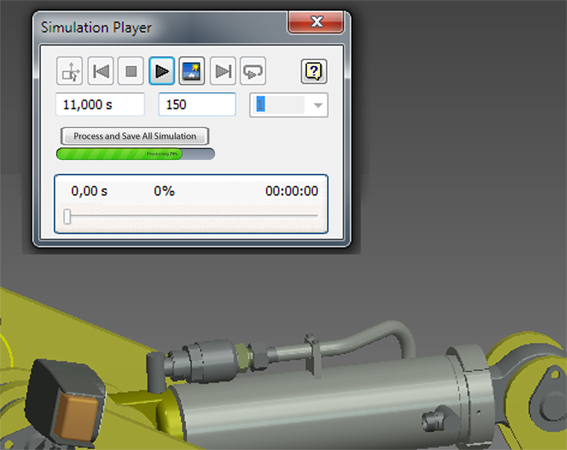Click the 0% completion readout
Screen dimensions: 567x450
pyautogui.click(x=164, y=191)
